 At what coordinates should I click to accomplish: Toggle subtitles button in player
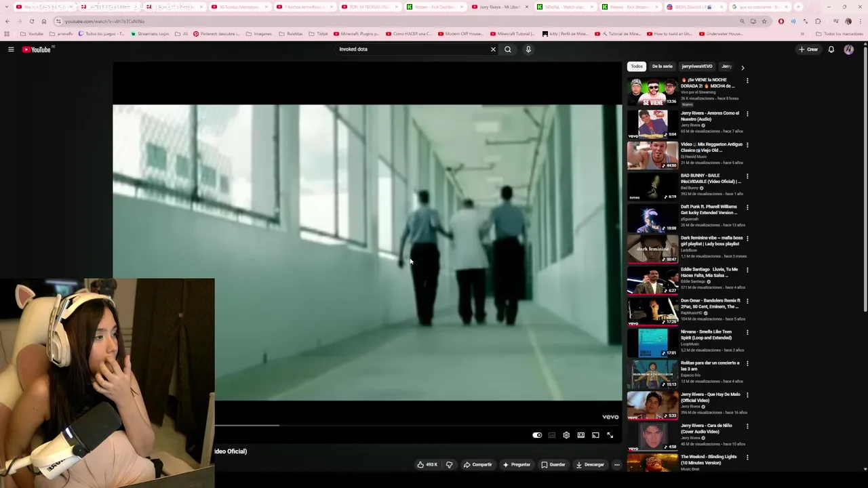tap(552, 435)
